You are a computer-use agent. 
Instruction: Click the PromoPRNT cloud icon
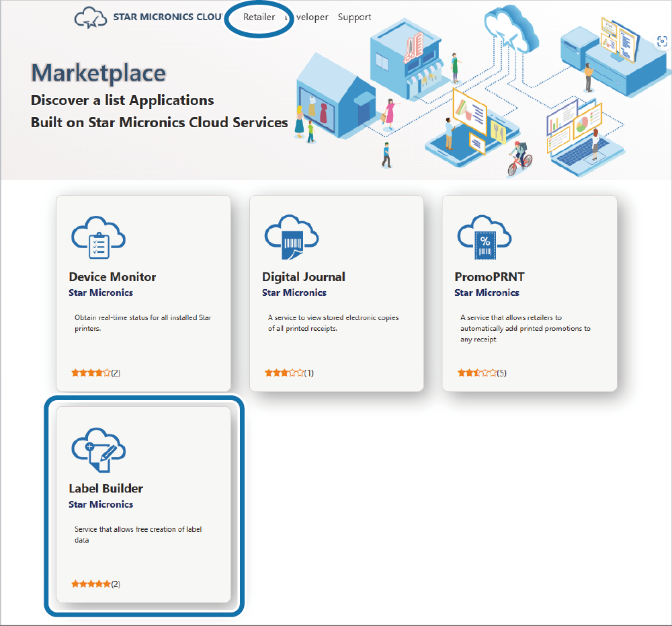tap(485, 237)
